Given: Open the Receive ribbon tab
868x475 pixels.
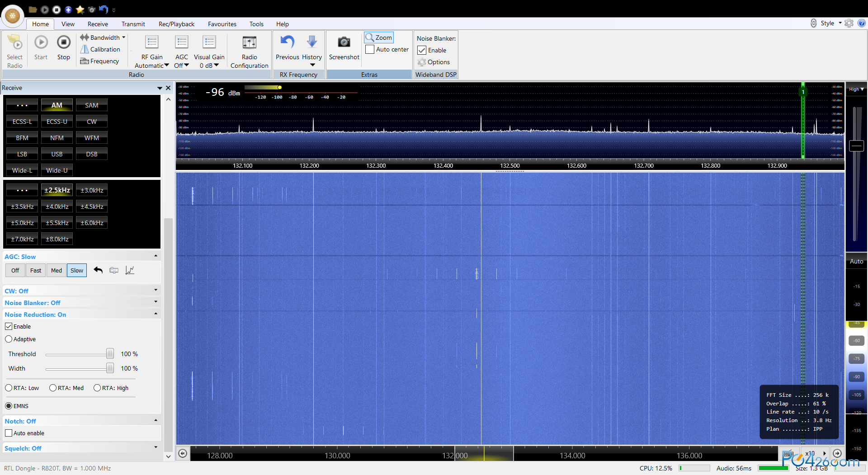Looking at the screenshot, I should 98,24.
